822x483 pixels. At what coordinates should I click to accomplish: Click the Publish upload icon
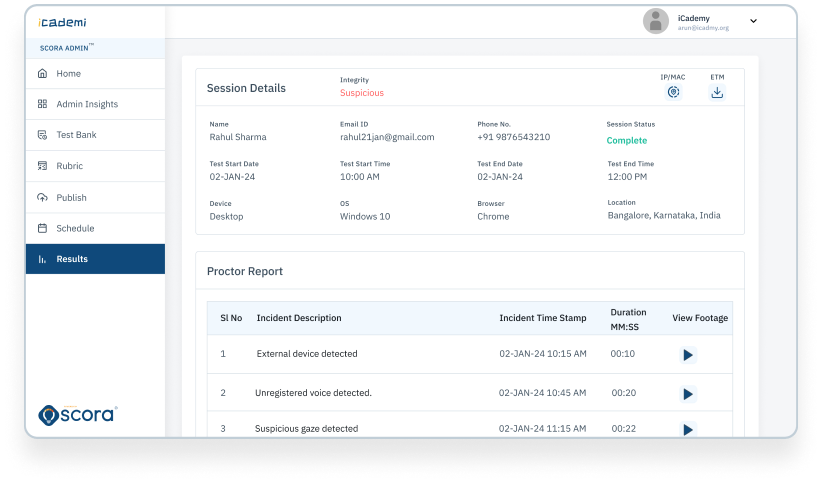[42, 197]
